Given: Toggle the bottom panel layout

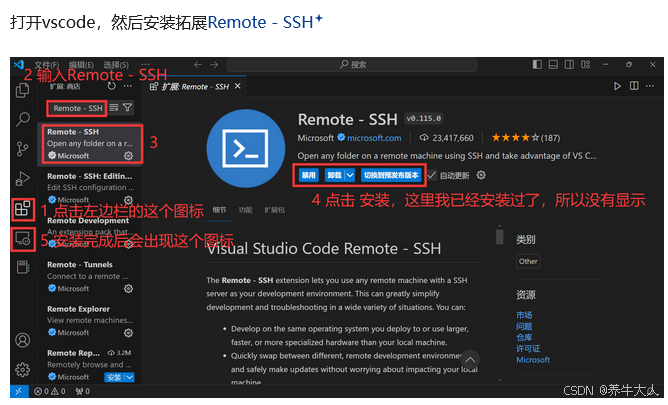Looking at the screenshot, I should [x=553, y=64].
